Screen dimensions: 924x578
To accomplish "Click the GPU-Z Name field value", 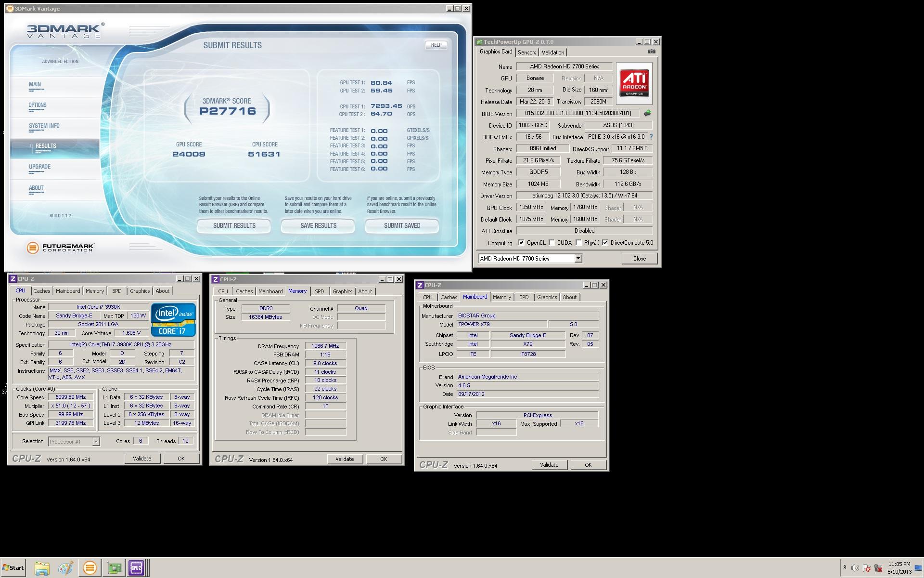I will tap(565, 66).
